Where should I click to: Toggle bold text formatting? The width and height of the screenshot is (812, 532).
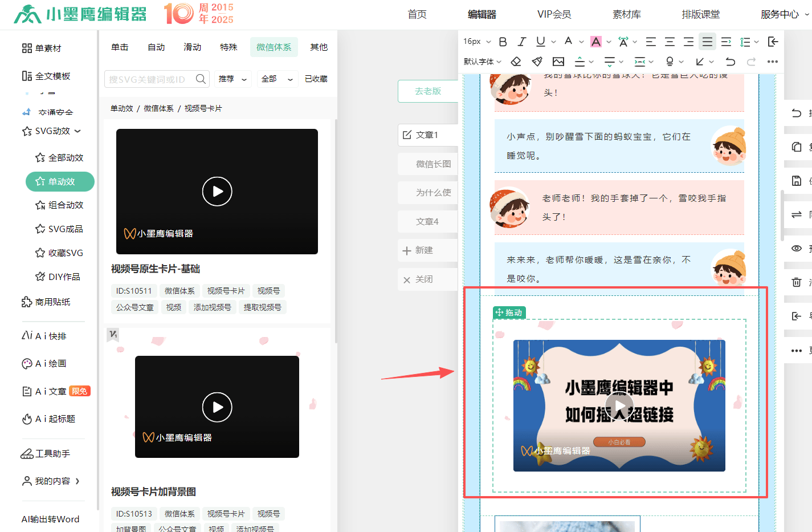point(503,42)
